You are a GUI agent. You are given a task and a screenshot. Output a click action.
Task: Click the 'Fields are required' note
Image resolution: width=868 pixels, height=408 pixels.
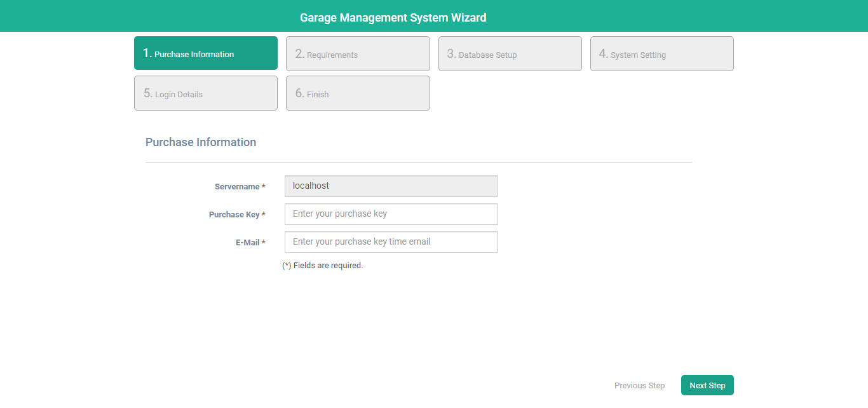[323, 266]
